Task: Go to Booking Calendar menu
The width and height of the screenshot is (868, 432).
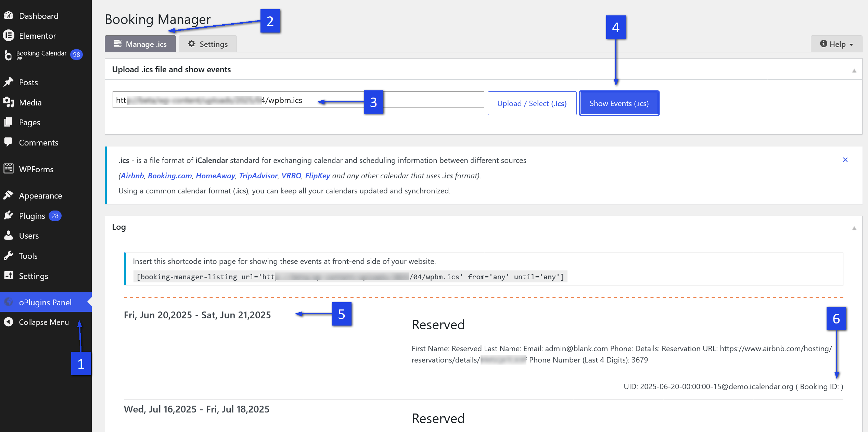Action: point(46,55)
